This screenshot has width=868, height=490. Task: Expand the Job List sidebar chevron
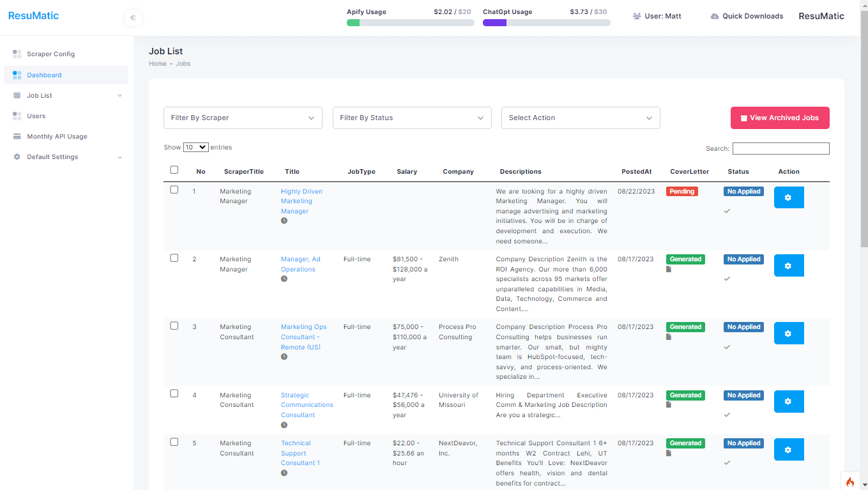click(x=120, y=96)
